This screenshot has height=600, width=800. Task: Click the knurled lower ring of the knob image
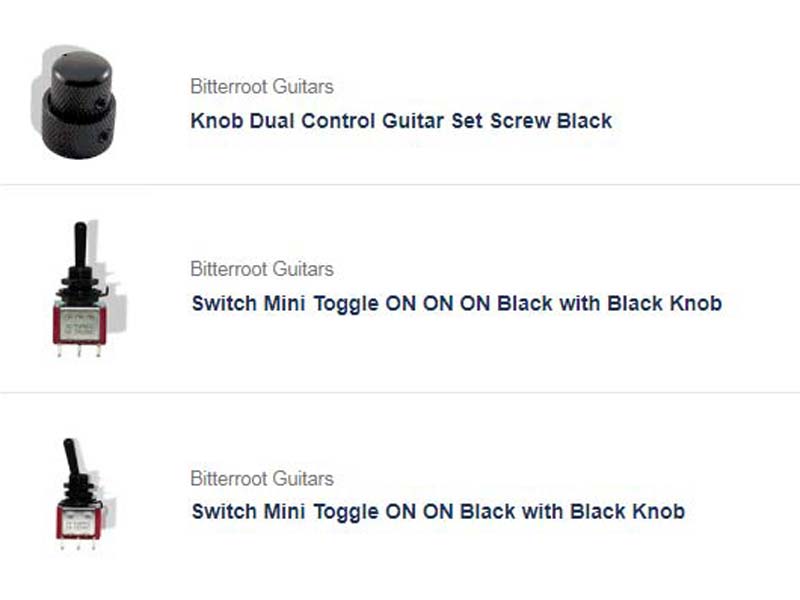[79, 125]
